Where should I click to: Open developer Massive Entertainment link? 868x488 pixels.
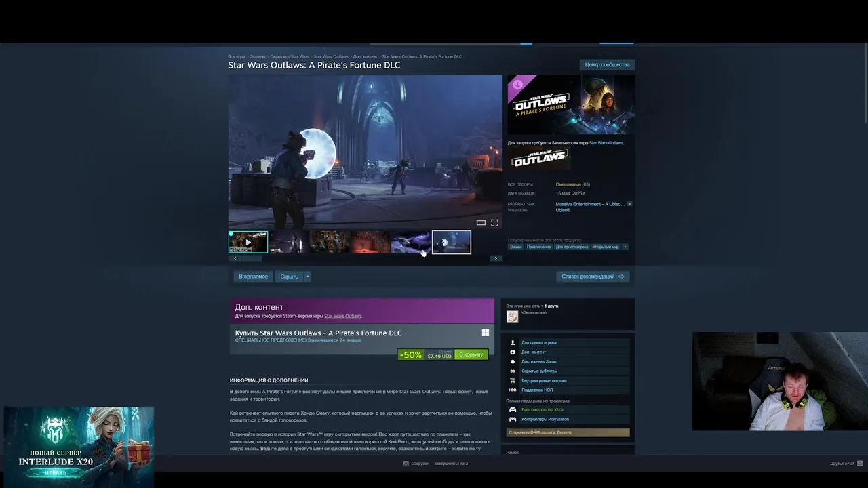[x=590, y=204]
